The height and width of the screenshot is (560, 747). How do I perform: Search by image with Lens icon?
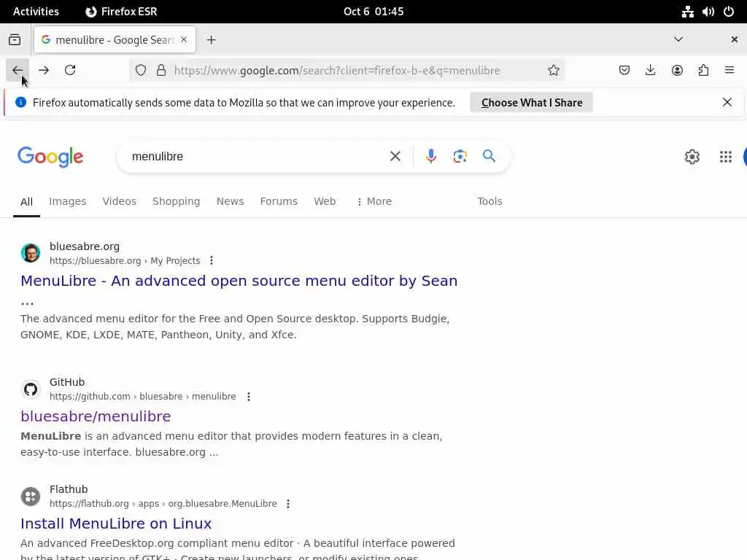(460, 156)
